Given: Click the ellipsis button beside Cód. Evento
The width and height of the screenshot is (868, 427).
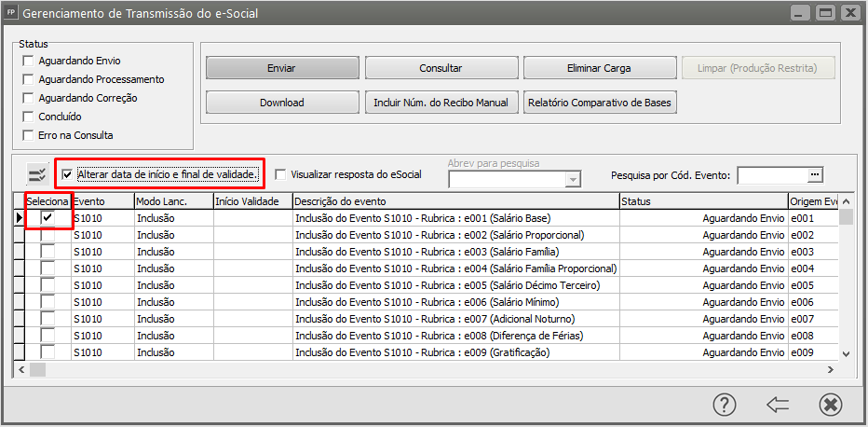Looking at the screenshot, I should point(816,174).
